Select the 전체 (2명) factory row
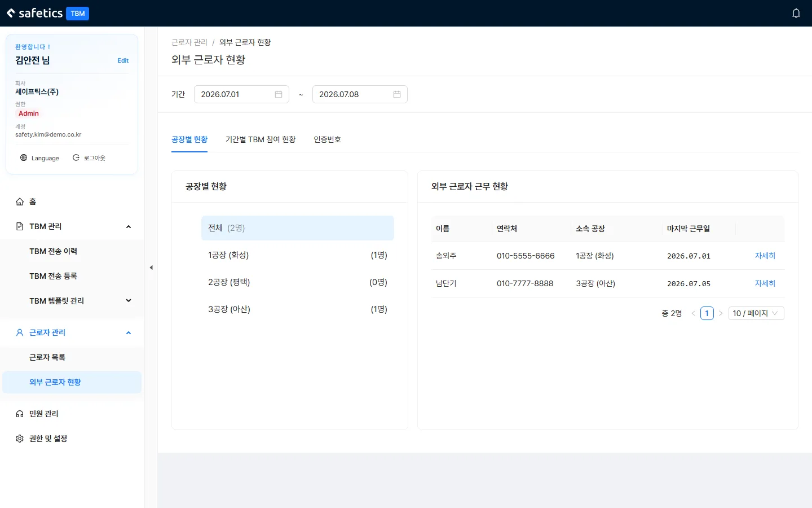The height and width of the screenshot is (508, 812). click(298, 228)
